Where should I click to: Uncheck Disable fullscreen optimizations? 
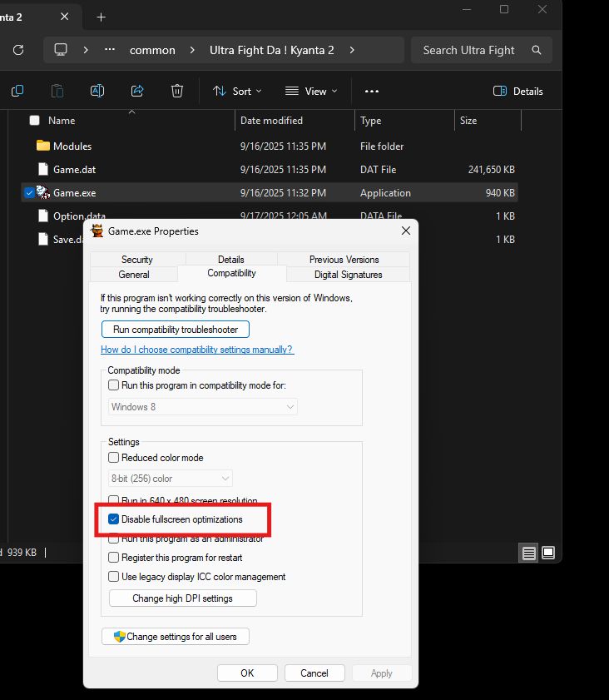[114, 519]
